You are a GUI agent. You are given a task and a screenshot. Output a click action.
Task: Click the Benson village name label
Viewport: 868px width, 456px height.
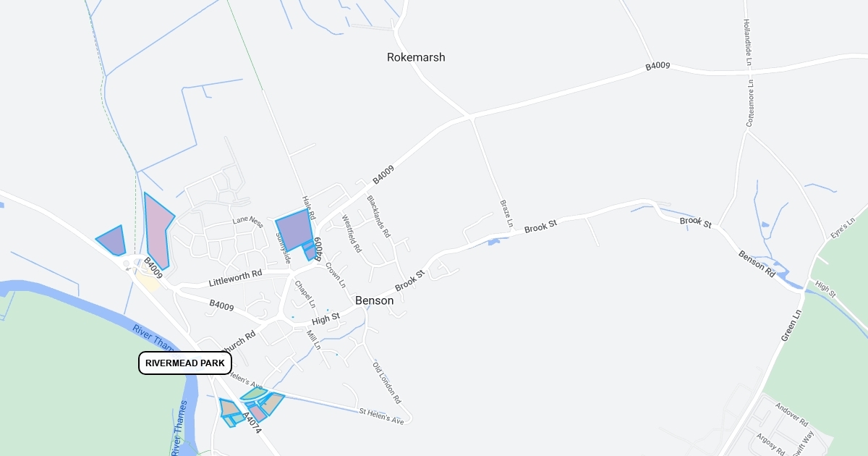(x=374, y=300)
